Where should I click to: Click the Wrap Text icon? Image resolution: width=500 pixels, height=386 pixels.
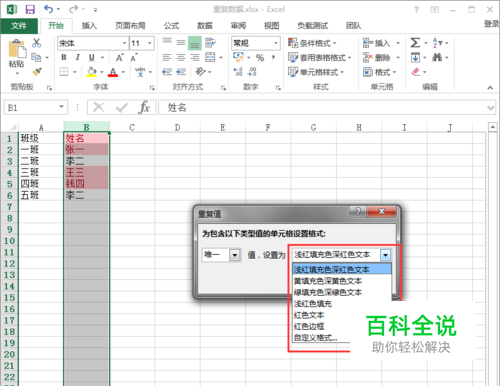[210, 43]
